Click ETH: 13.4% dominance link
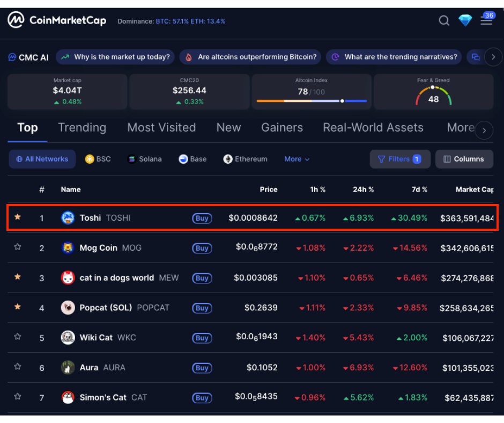504x423 pixels. (207, 21)
